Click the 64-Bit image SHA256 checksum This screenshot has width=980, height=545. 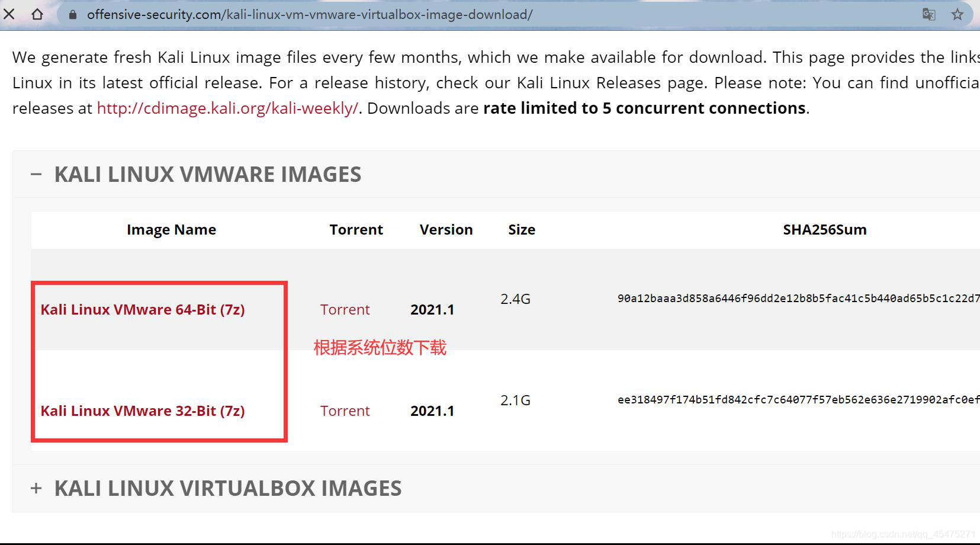tap(798, 298)
